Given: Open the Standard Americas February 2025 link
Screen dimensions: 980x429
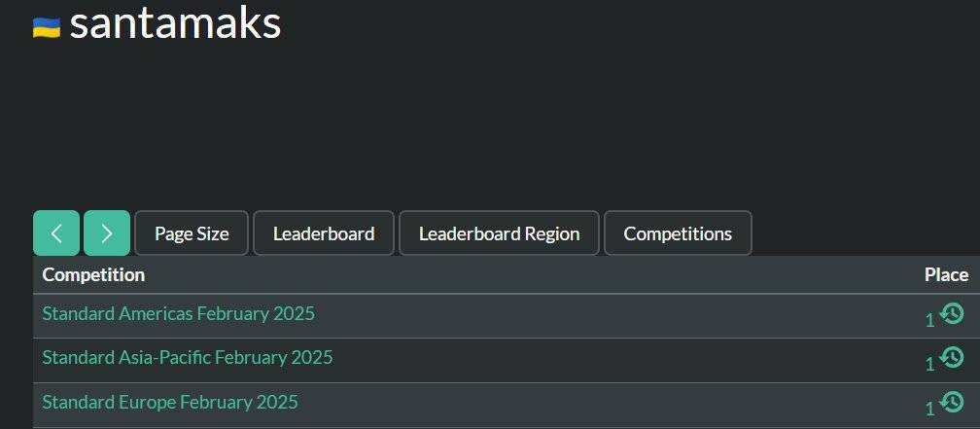Looking at the screenshot, I should (x=178, y=314).
